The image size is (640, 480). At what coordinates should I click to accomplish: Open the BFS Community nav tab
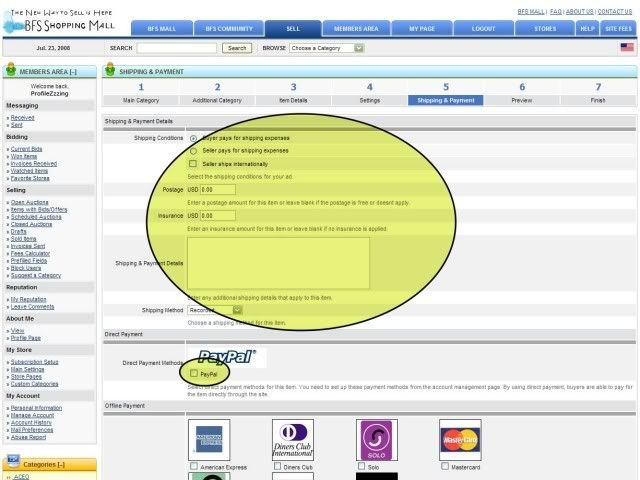[229, 29]
